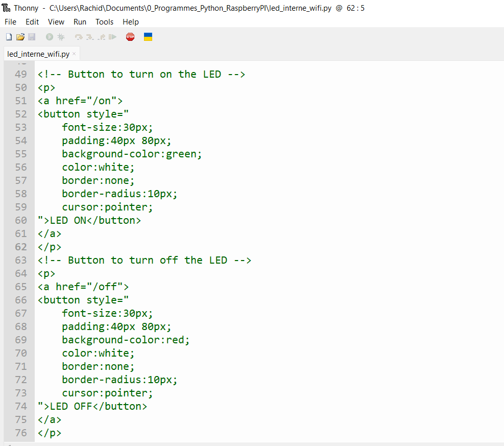Screen dimensions: 504x446
Task: Run current script with green play icon
Action: click(x=49, y=37)
